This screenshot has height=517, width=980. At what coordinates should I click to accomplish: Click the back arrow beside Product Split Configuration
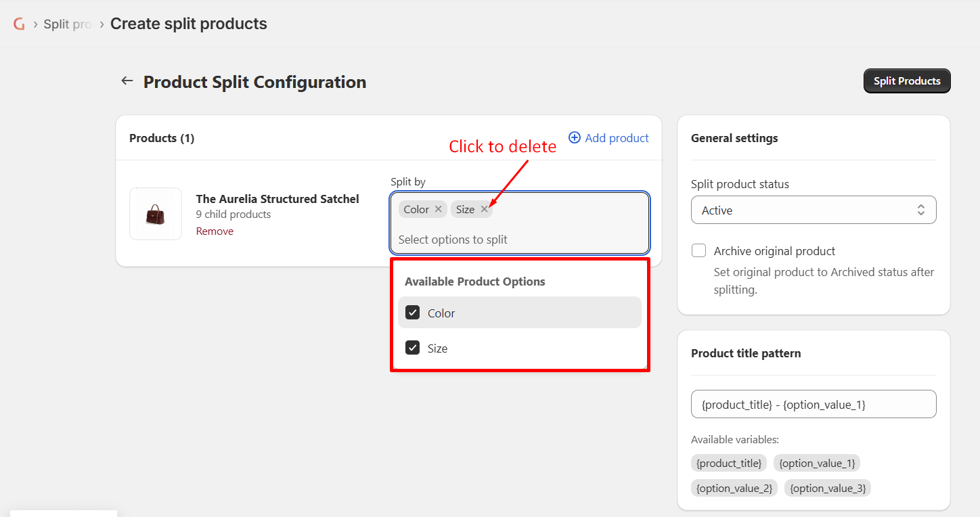tap(127, 81)
